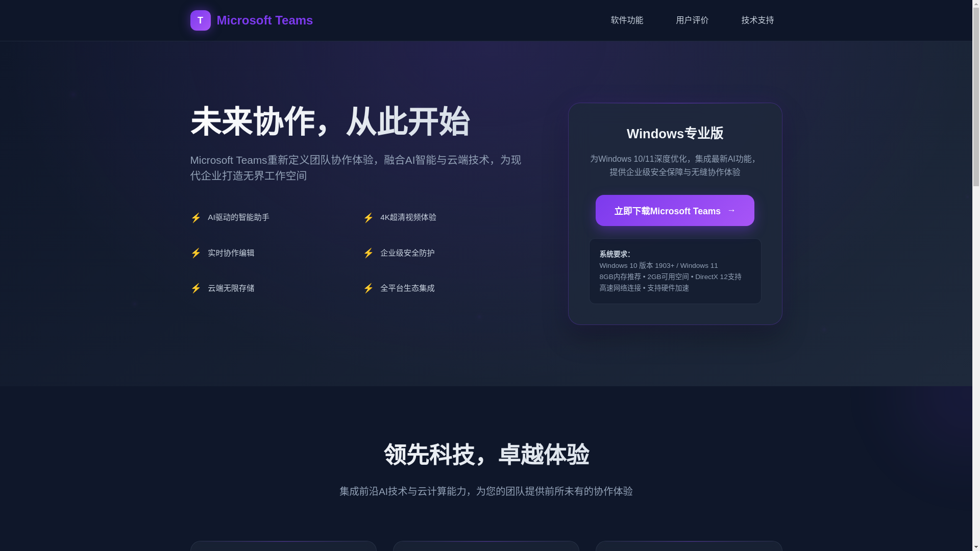The image size is (980, 551).
Task: Click description 为Windows 10/11深度优化
Action: point(675,165)
